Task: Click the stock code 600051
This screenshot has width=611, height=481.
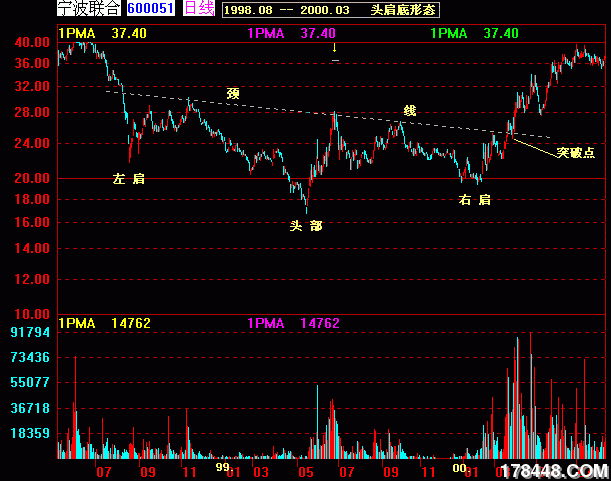Action: point(151,9)
